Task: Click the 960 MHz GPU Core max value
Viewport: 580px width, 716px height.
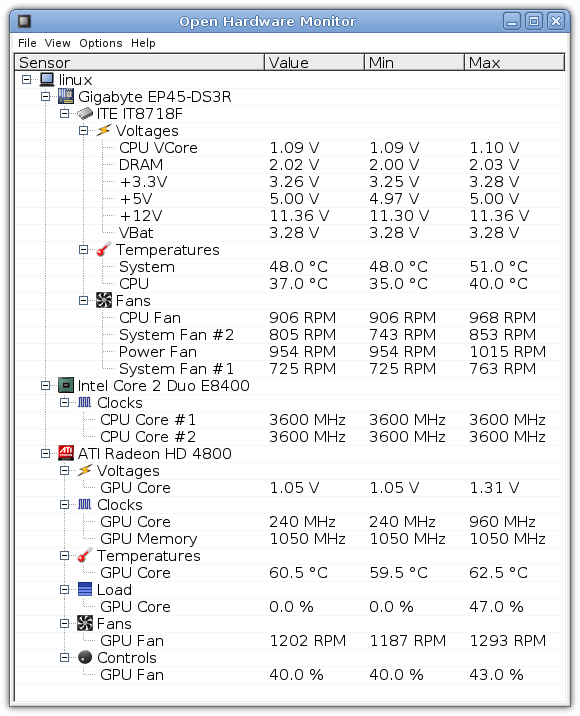Action: (502, 521)
